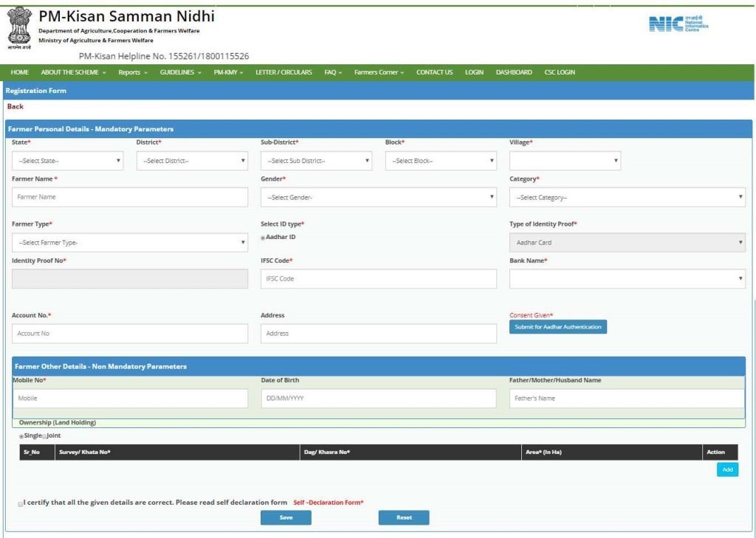Open the GUIDELINES menu
Screen dimensions: 756x538
pyautogui.click(x=180, y=72)
